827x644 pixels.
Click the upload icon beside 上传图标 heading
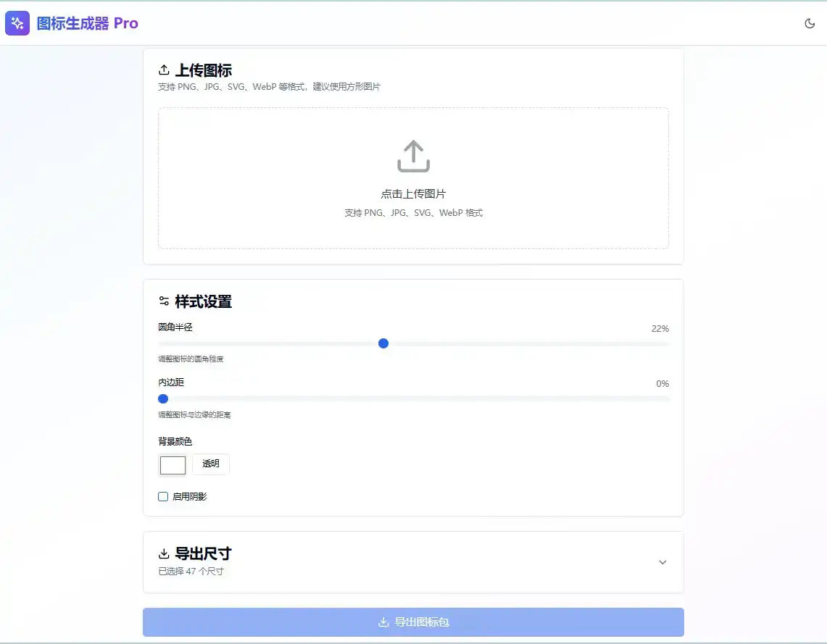(164, 70)
